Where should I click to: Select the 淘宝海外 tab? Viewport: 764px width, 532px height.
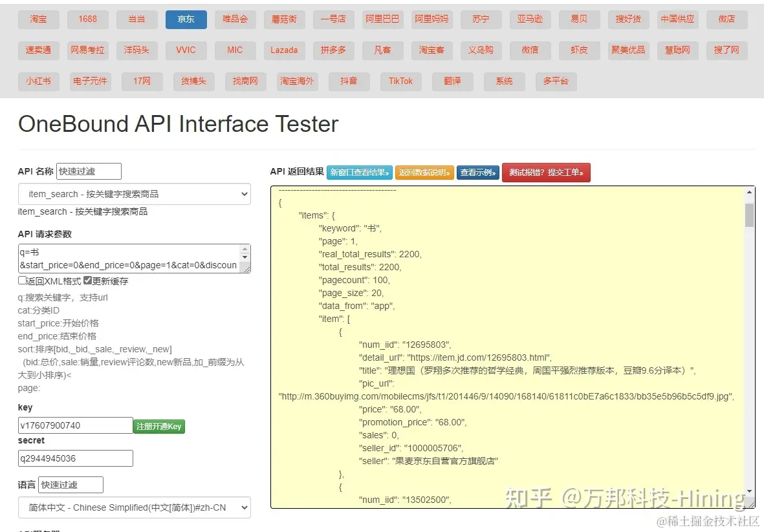[x=297, y=81]
